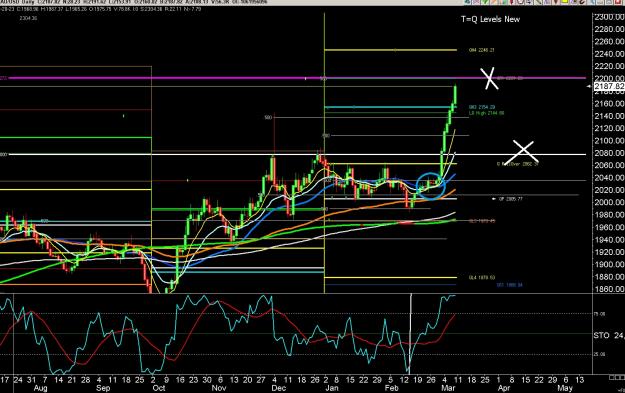Click the 2120.00 price axis label
625x393 pixels.
tap(609, 128)
